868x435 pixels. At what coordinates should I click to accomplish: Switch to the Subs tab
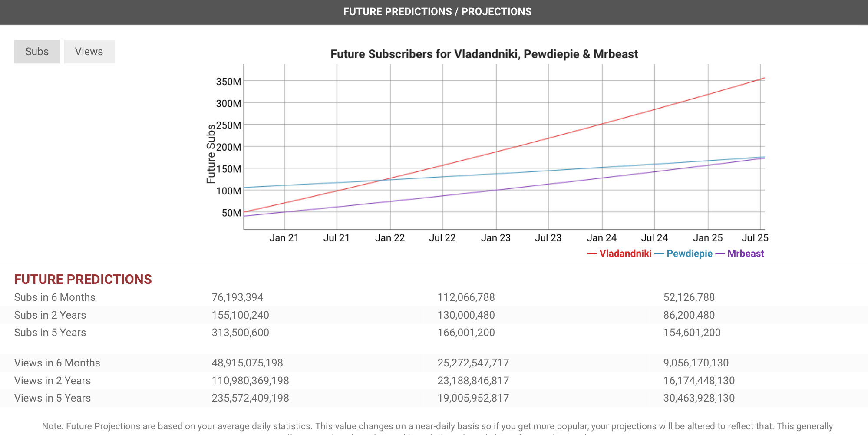[37, 52]
